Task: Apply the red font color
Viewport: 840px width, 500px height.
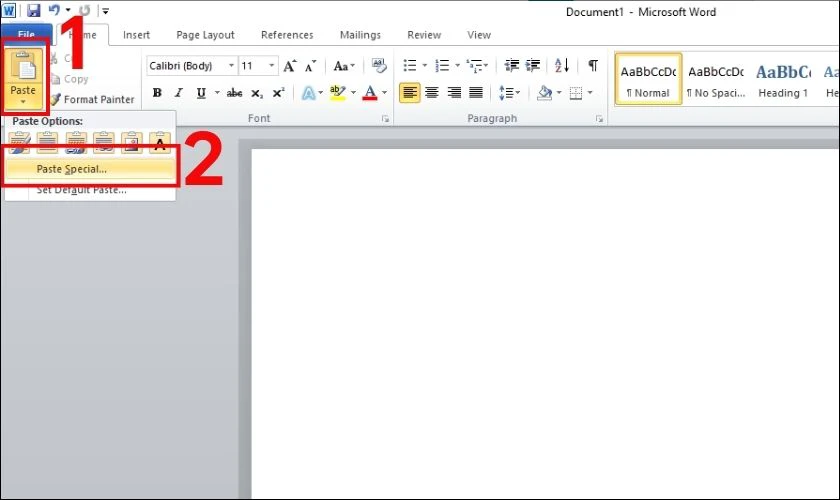Action: [370, 93]
